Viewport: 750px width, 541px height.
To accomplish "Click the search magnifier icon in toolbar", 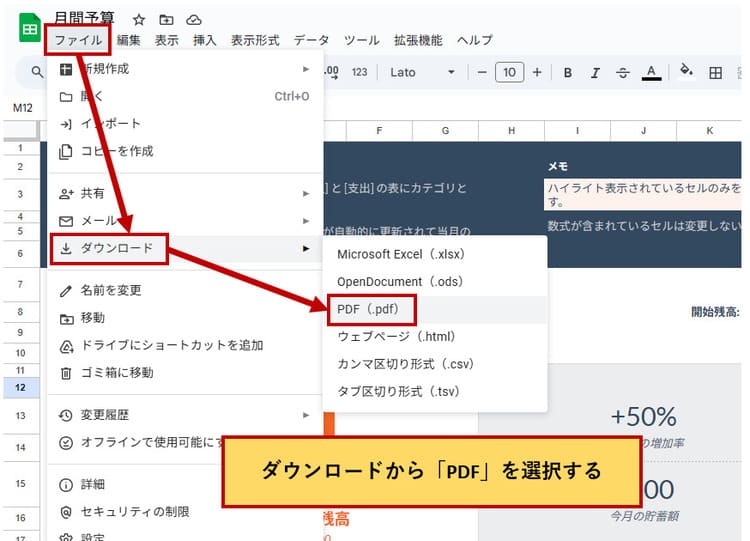I will (x=37, y=72).
